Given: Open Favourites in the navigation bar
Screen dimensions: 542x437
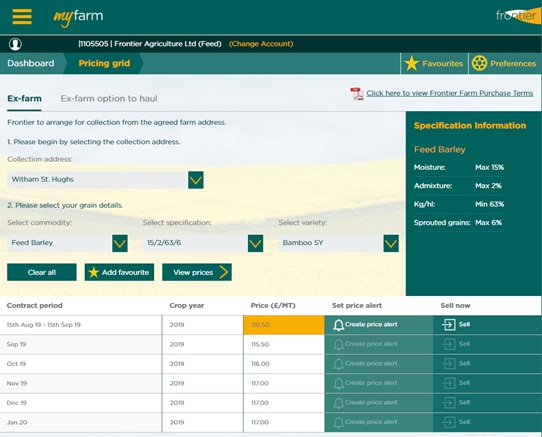Looking at the screenshot, I should (434, 64).
